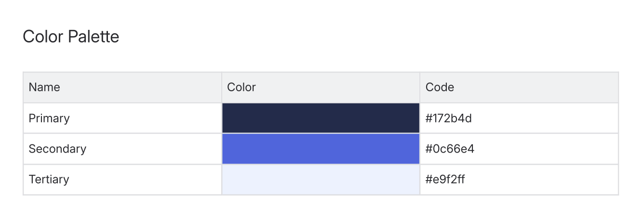Viewport: 644px width, 224px height.
Task: Click the Color column header in table
Action: click(x=241, y=87)
